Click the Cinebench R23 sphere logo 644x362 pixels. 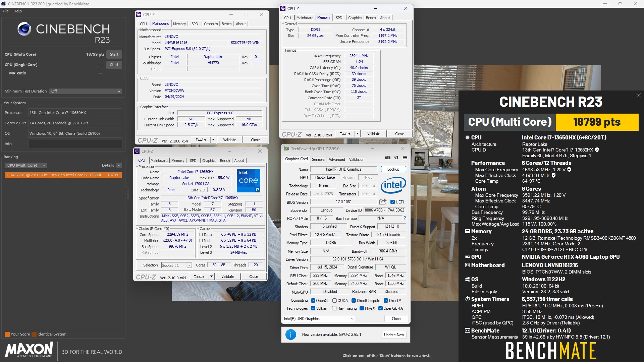coord(24,29)
